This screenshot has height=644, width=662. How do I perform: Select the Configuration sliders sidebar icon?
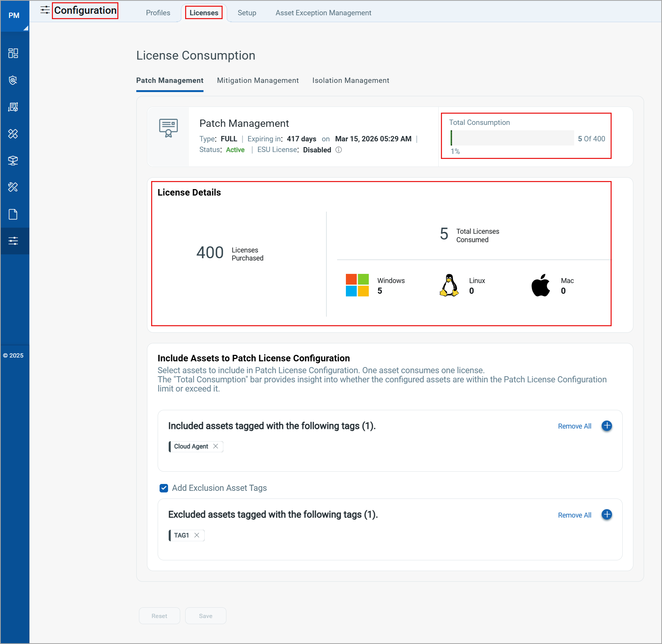click(13, 241)
